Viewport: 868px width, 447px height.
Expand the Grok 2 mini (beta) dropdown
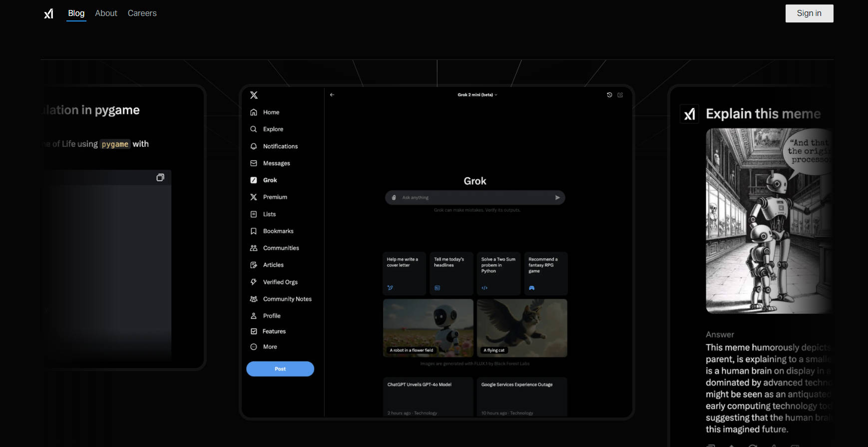(x=477, y=95)
